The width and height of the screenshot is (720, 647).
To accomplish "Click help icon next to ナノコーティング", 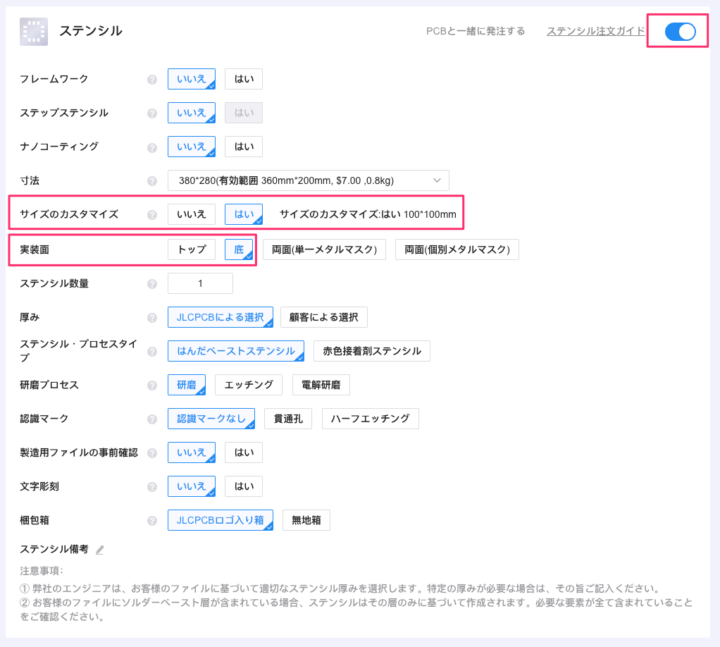I will pos(152,147).
